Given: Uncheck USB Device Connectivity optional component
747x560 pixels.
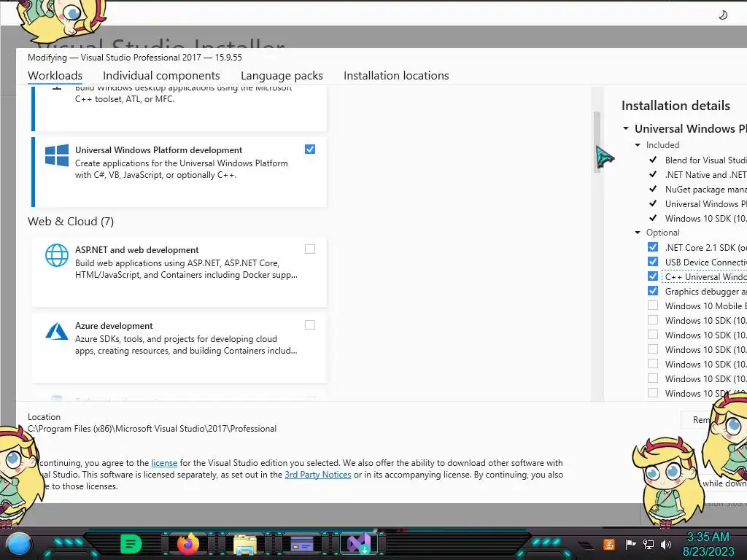Looking at the screenshot, I should coord(653,262).
